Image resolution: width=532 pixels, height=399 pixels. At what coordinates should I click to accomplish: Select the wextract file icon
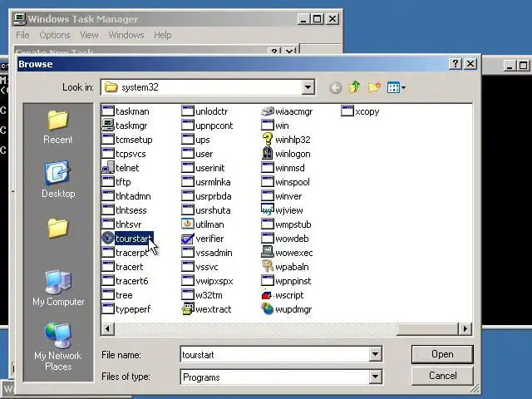click(x=188, y=309)
